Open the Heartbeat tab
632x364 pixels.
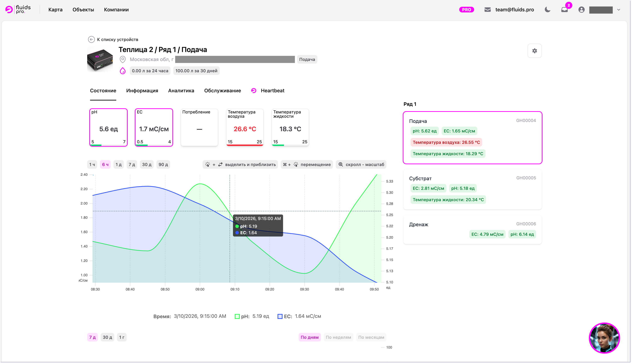point(272,91)
